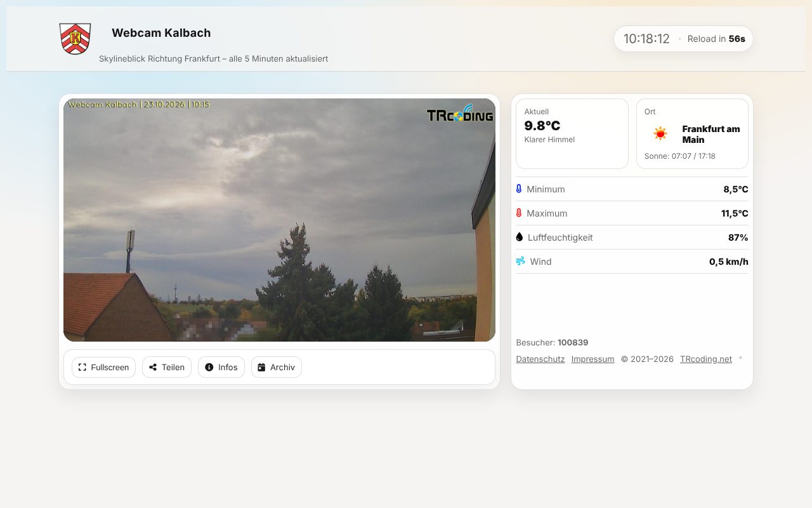This screenshot has height=508, width=812.
Task: Click the wind icon
Action: tap(520, 262)
